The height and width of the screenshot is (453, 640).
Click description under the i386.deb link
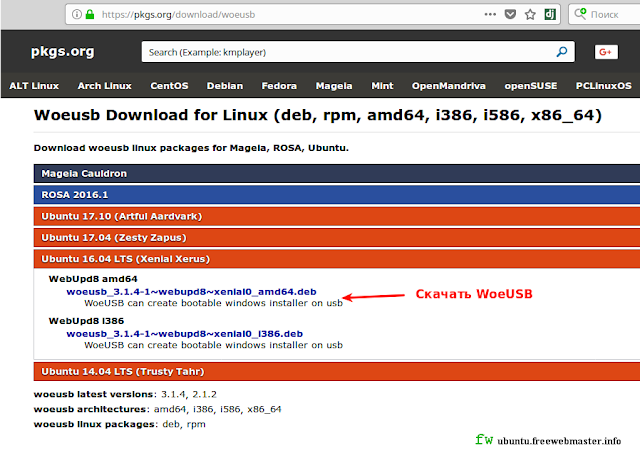(213, 345)
